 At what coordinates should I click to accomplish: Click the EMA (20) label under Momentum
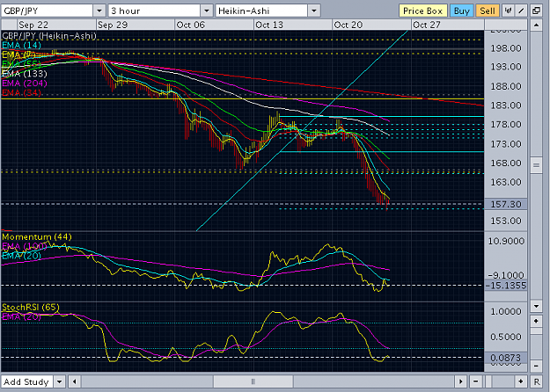tap(21, 256)
